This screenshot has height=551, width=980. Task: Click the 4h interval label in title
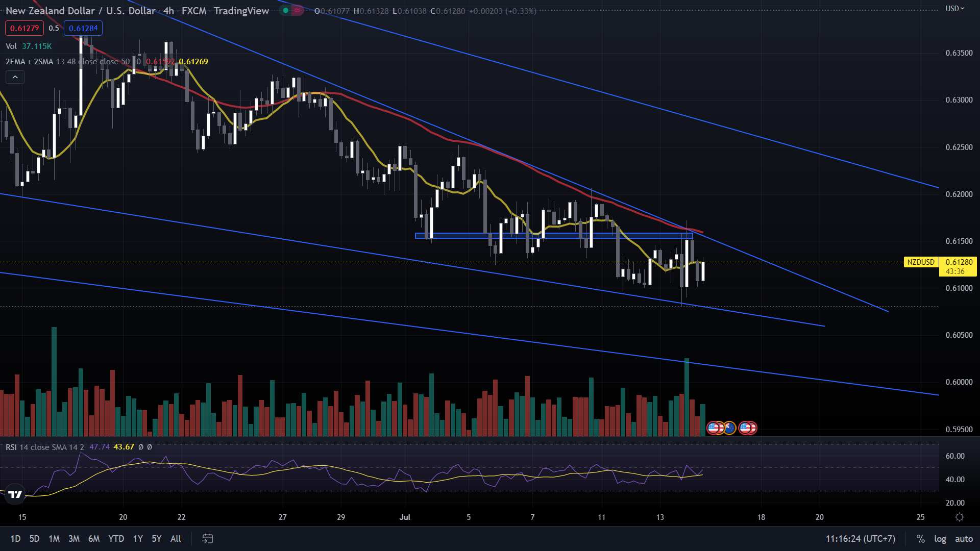point(168,11)
